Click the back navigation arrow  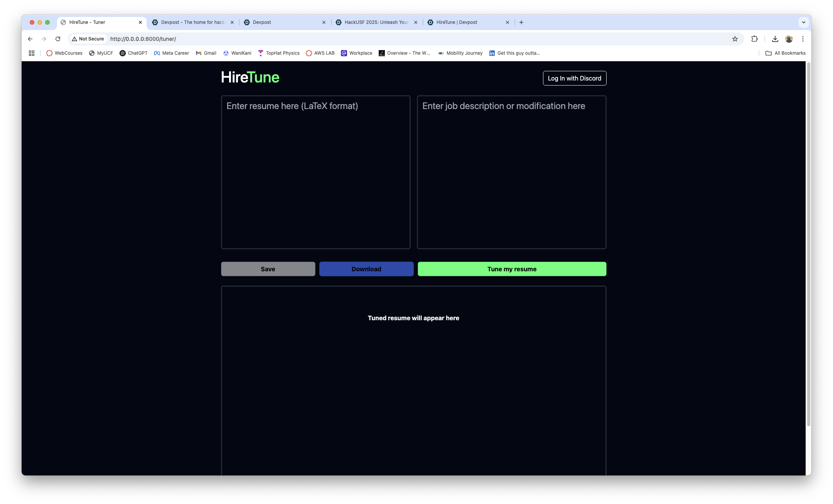tap(30, 39)
